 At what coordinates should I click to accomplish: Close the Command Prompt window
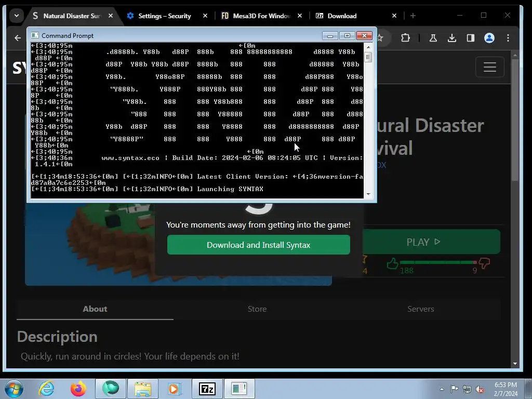tap(364, 36)
